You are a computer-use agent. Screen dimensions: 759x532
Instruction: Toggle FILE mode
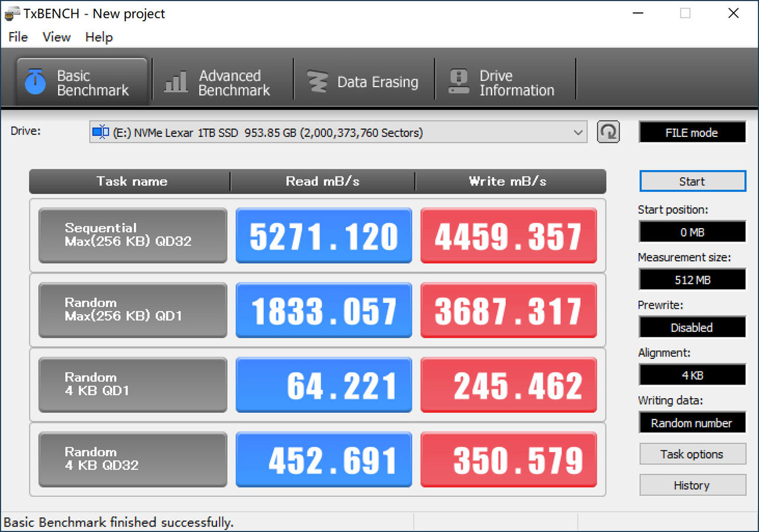pyautogui.click(x=692, y=132)
